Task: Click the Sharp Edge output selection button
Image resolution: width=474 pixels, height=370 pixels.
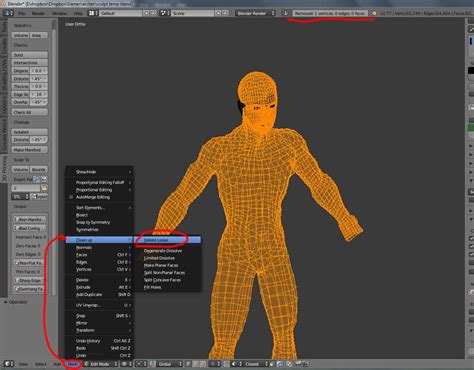Action: coord(29,280)
